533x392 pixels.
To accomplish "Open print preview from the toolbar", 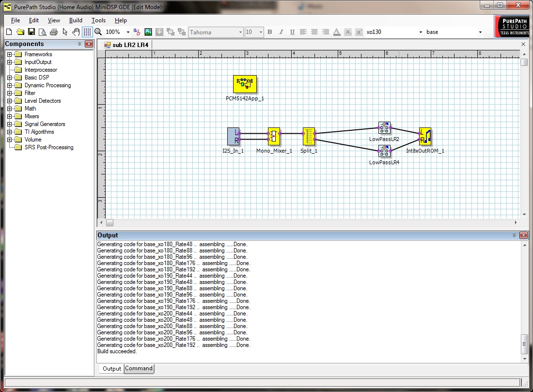I will (x=43, y=32).
